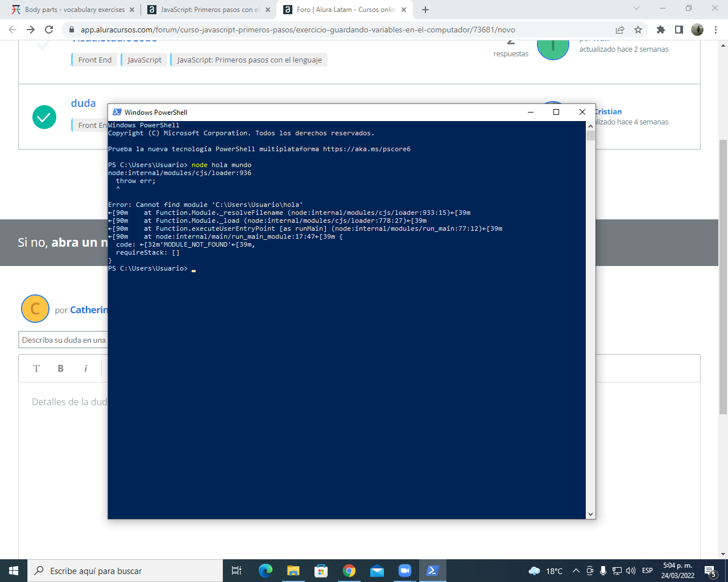Close the Body parts vocabulary tab

(x=132, y=10)
